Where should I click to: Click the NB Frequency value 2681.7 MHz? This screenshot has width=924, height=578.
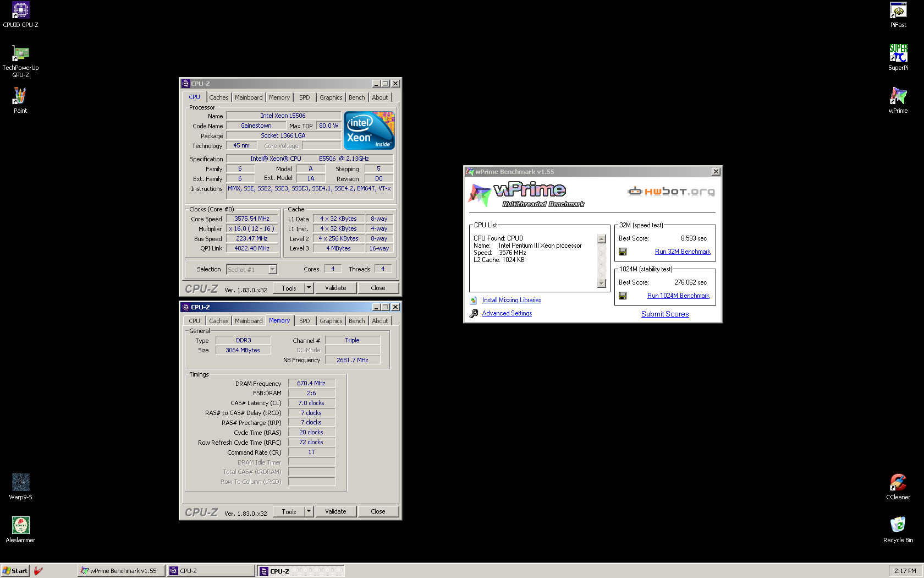[x=353, y=360]
